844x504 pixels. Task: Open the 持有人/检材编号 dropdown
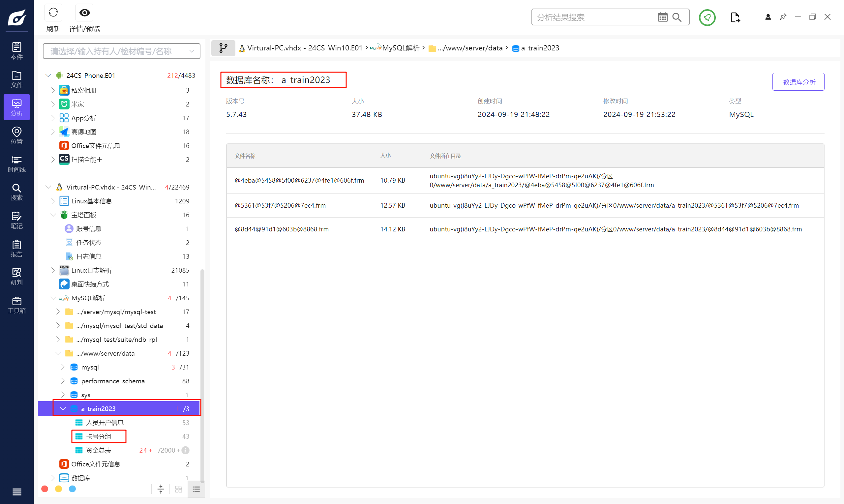point(122,51)
